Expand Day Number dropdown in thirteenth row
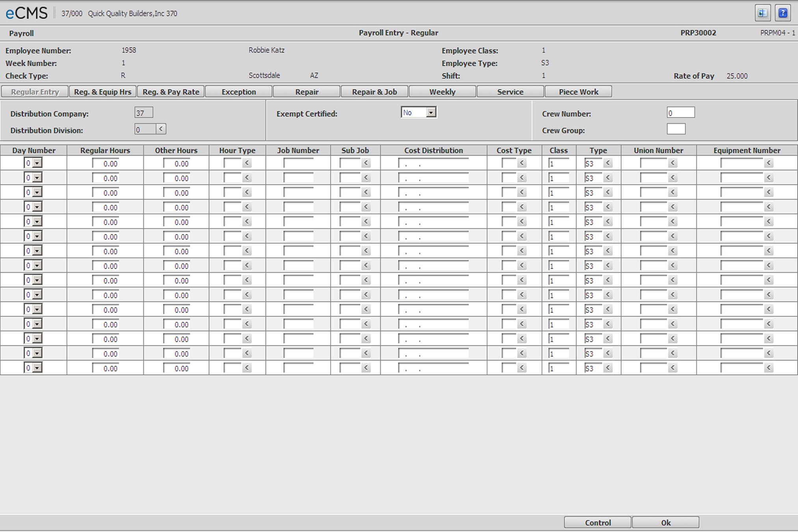Viewport: 798px width, 532px height. pyautogui.click(x=37, y=339)
